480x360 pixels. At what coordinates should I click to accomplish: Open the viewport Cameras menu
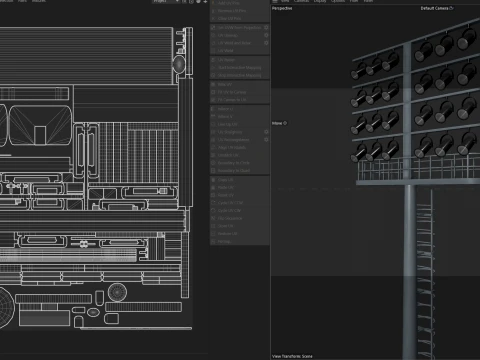[301, 1]
